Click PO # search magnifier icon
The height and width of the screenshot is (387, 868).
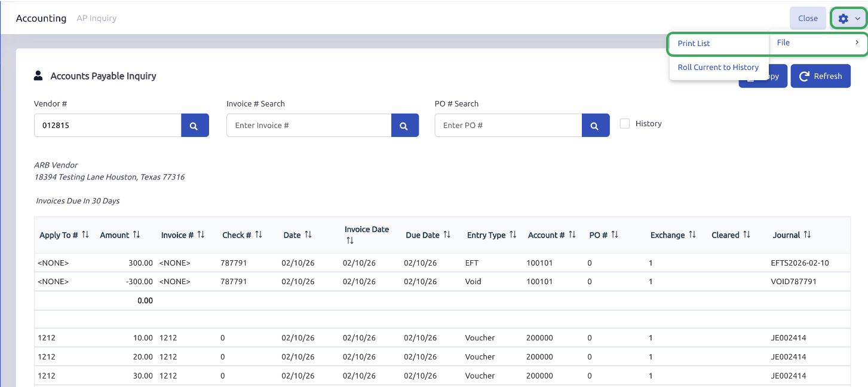[x=595, y=126]
